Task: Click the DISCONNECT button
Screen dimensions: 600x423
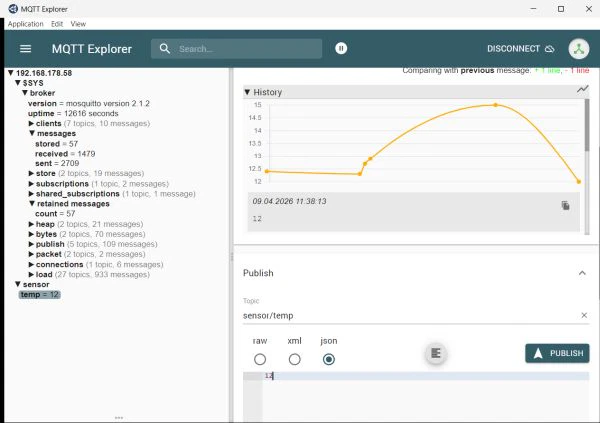Action: 520,48
